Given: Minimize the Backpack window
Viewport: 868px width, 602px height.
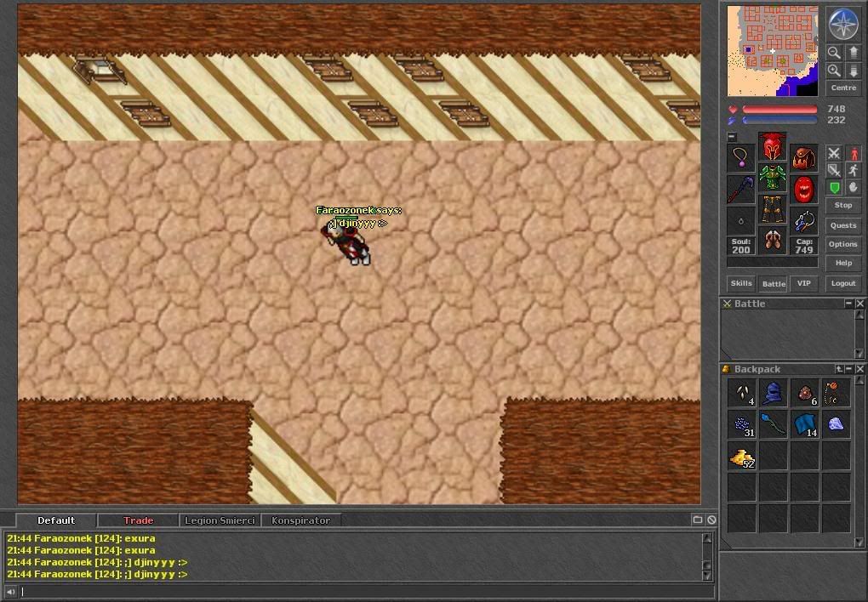Looking at the screenshot, I should click(848, 368).
